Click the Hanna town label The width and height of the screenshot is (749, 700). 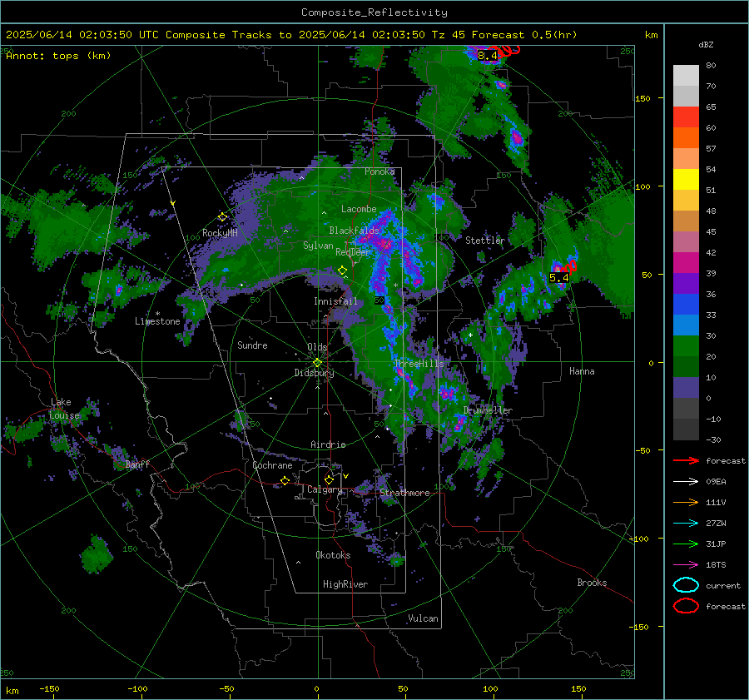[582, 371]
